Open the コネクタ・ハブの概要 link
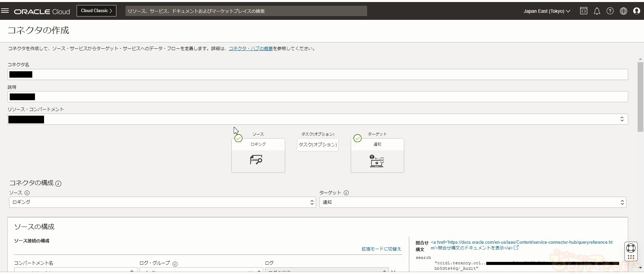The image size is (644, 274). coord(251,49)
